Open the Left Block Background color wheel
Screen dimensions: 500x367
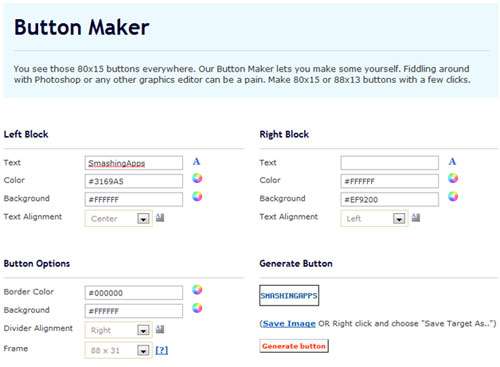[x=197, y=197]
